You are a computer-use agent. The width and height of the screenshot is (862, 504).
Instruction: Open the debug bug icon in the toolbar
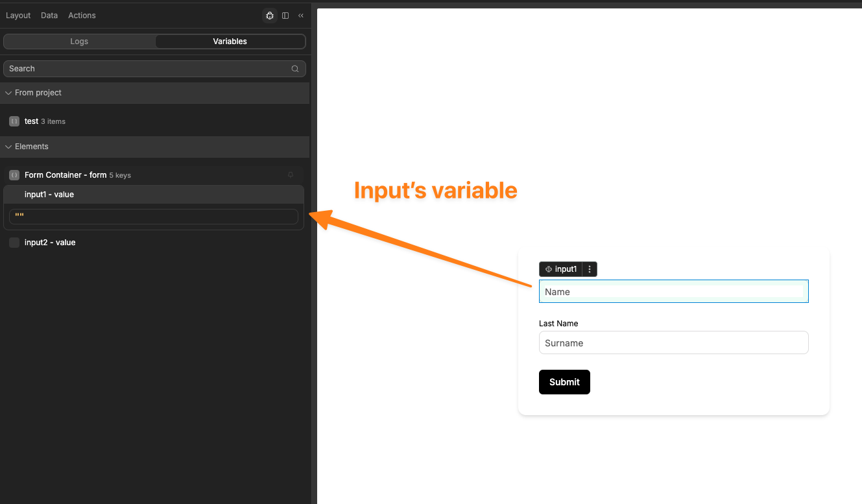tap(270, 16)
